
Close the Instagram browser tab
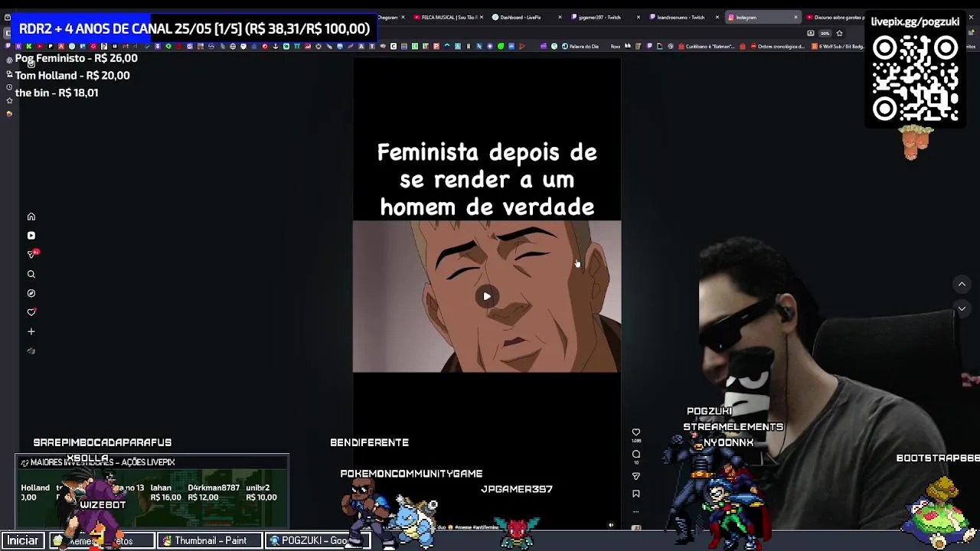[795, 17]
